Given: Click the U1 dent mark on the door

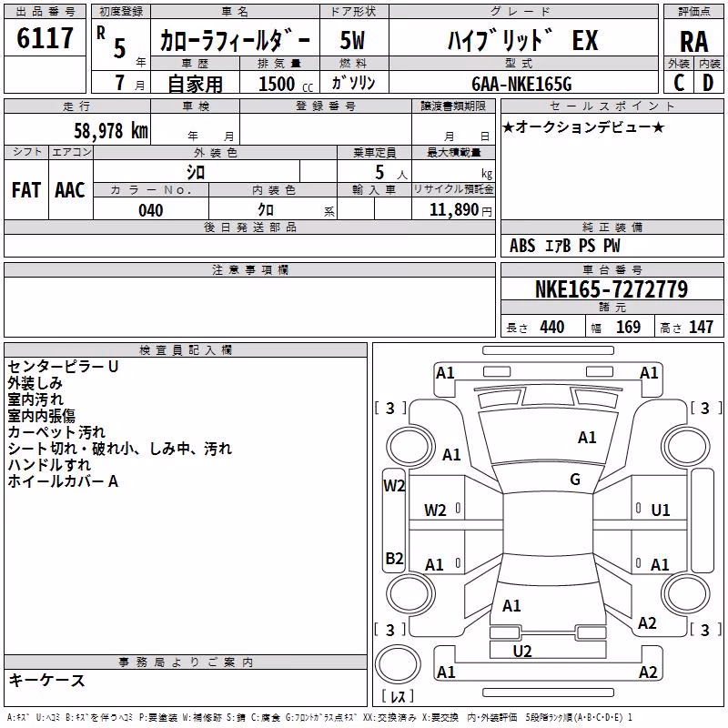Looking at the screenshot, I should 661,511.
